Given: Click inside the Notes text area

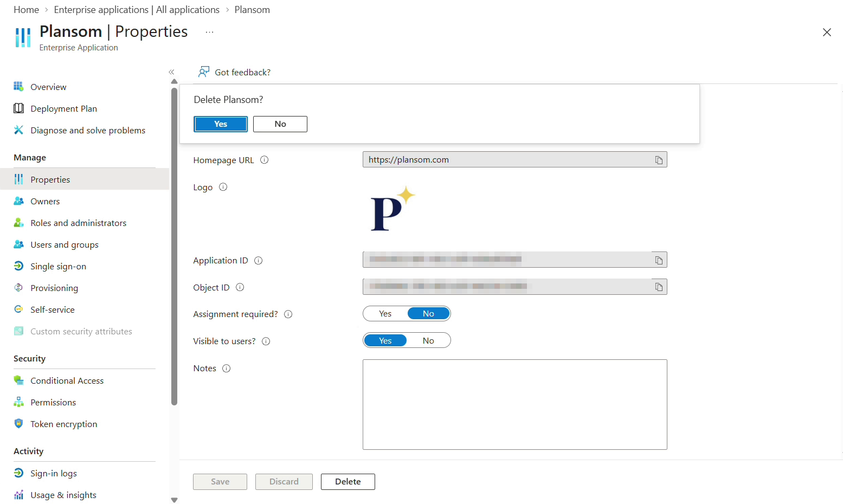Looking at the screenshot, I should 515,404.
